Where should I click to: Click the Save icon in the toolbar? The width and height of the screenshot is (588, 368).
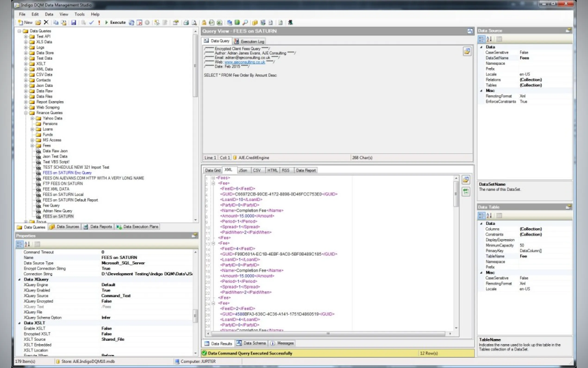73,23
